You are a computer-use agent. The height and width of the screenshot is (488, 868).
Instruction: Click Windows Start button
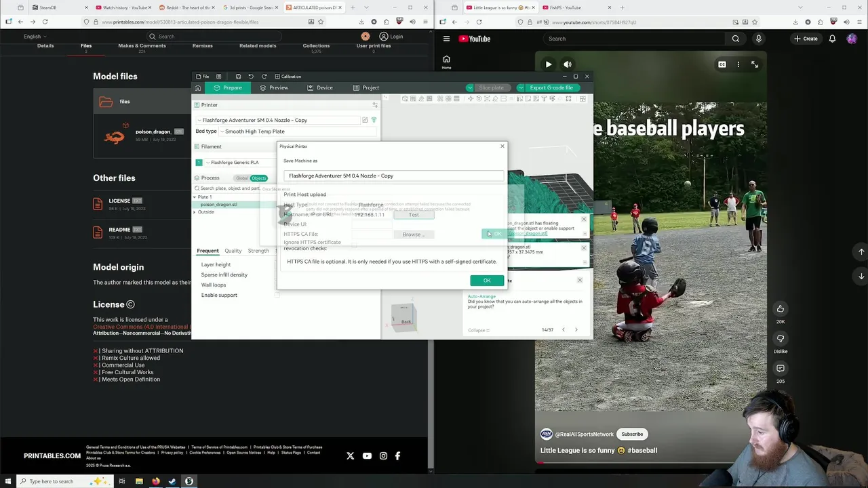point(7,481)
